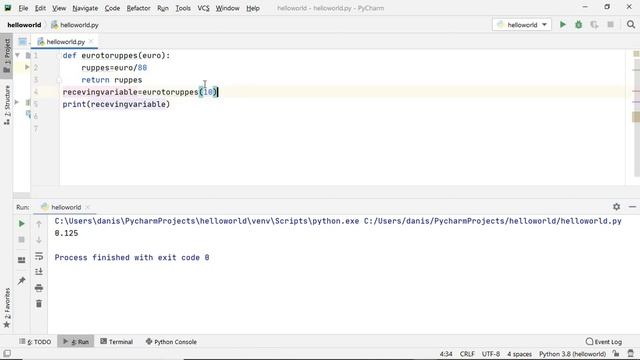The image size is (640, 360).
Task: Open the Project side tool window
Action: point(7,56)
